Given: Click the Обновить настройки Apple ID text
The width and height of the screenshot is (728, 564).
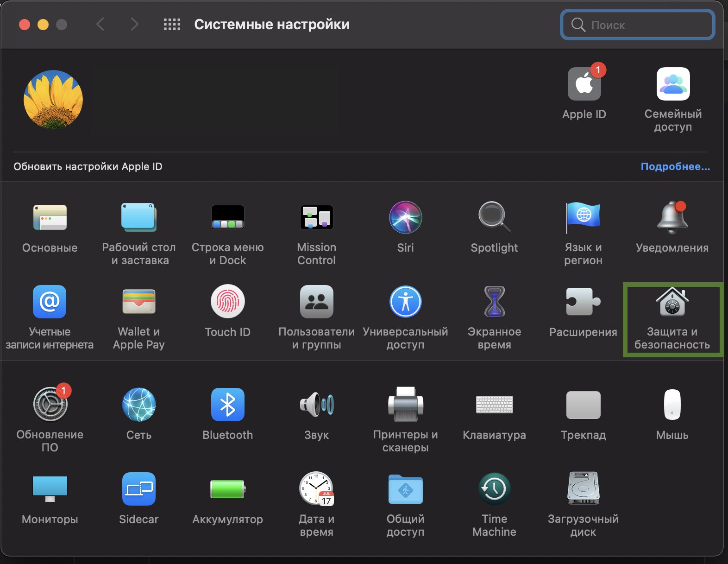Looking at the screenshot, I should coord(88,167).
